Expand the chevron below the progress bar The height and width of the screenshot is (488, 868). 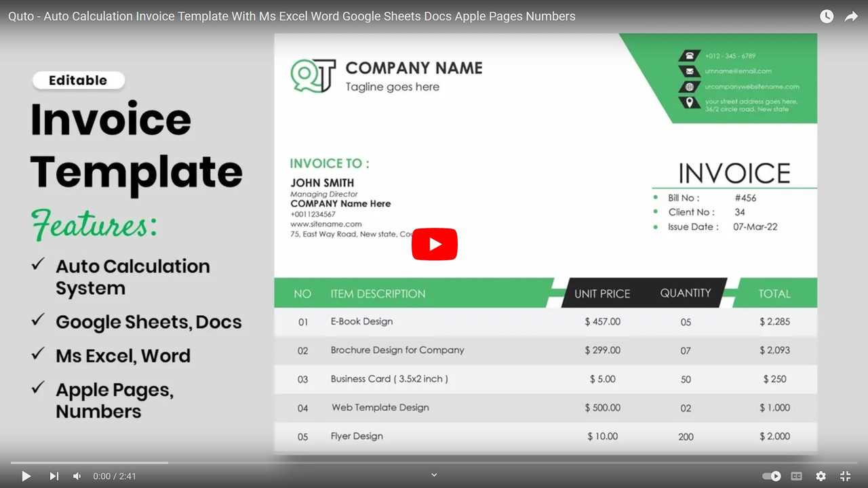pyautogui.click(x=434, y=475)
